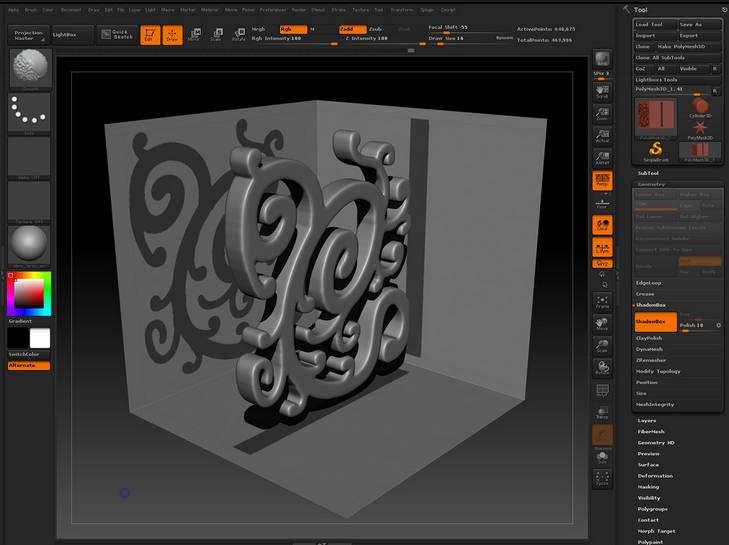Open the empty Alpha slot
The height and width of the screenshot is (545, 729).
point(29,157)
